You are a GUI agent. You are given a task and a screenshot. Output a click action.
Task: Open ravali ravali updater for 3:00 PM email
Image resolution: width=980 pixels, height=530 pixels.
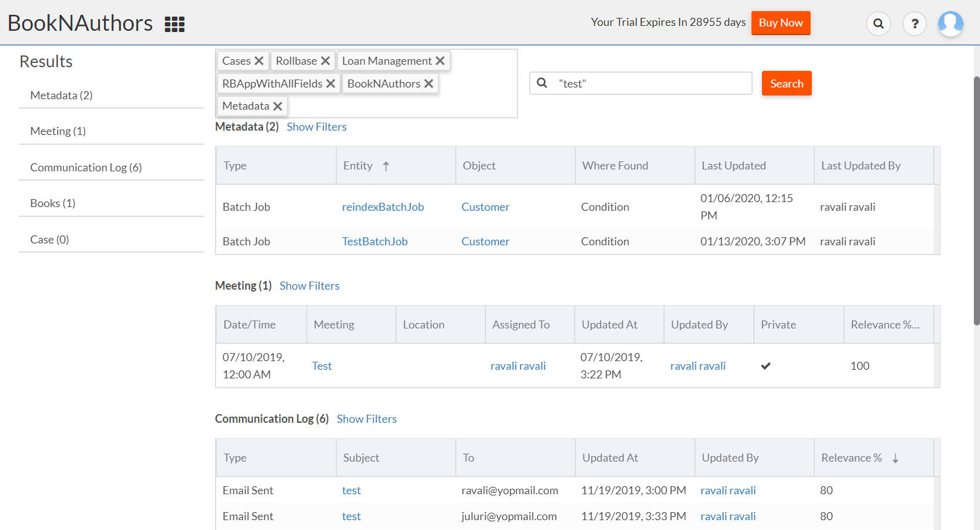click(728, 491)
